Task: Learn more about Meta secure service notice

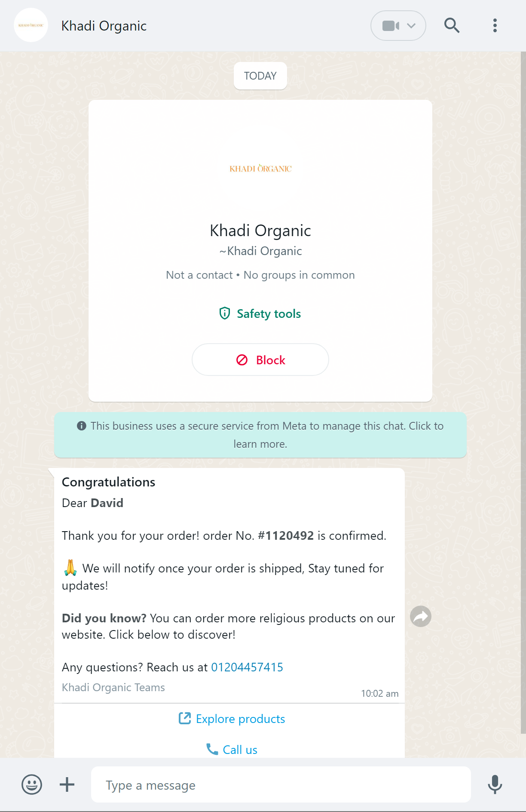Action: (x=260, y=435)
